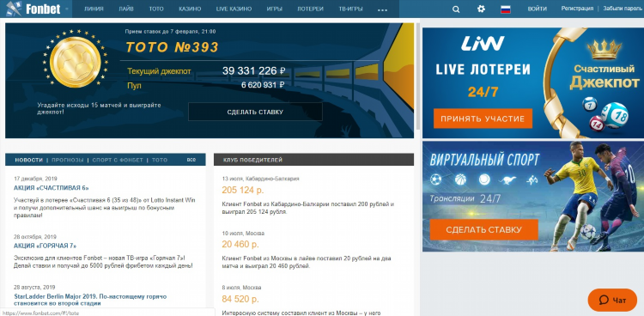This screenshot has height=316, width=644.
Task: Open the ЛАЙВ menu item
Action: pos(126,9)
